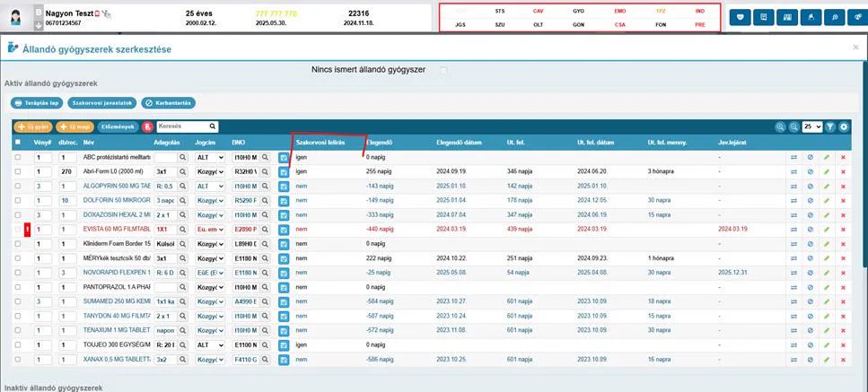Click the blue deactivate circle icon in the TANYDON row
This screenshot has height=392, width=868.
(x=810, y=316)
